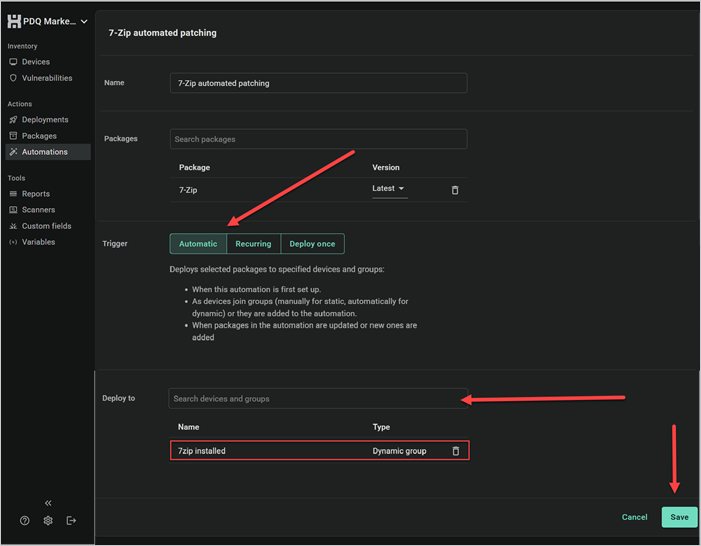Open the settings gear icon
This screenshot has height=546, width=701.
pyautogui.click(x=48, y=521)
